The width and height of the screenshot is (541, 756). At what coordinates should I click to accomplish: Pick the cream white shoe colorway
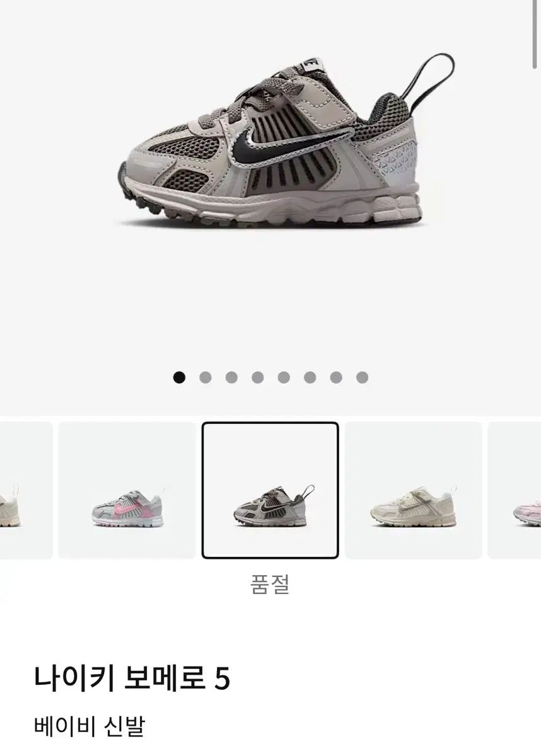point(413,490)
